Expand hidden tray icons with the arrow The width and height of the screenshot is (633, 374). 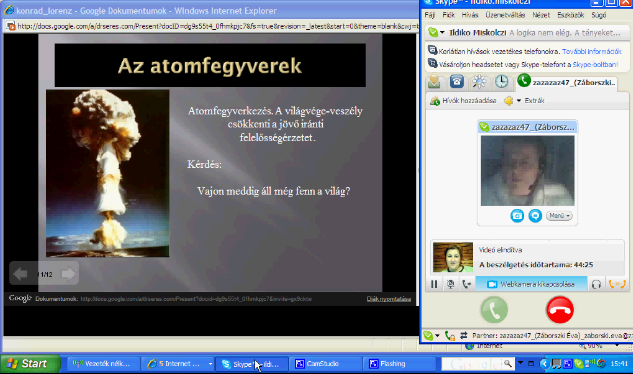(x=544, y=363)
